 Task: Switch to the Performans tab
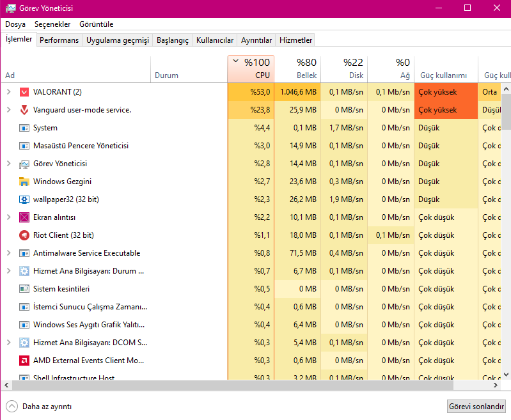coord(59,40)
